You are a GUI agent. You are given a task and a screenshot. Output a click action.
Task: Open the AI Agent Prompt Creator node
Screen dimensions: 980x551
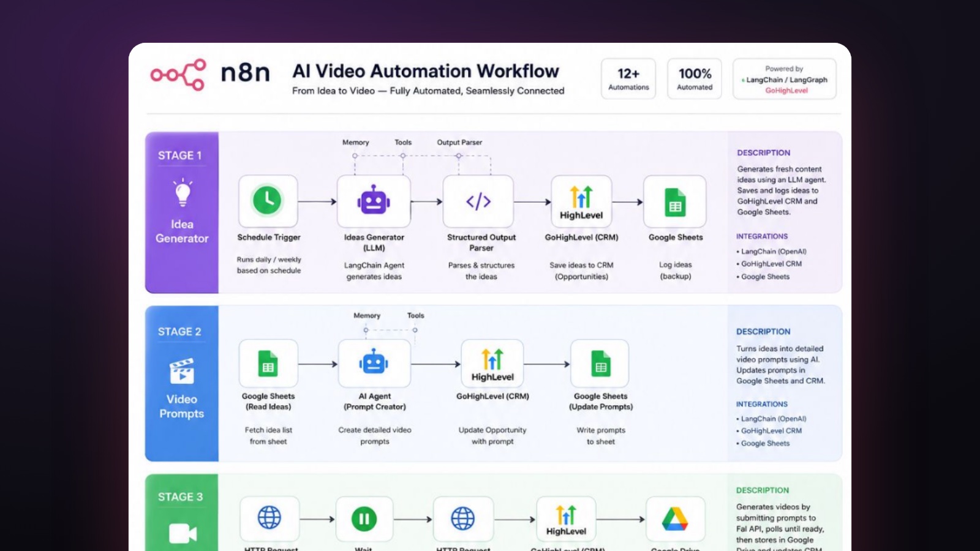point(374,364)
